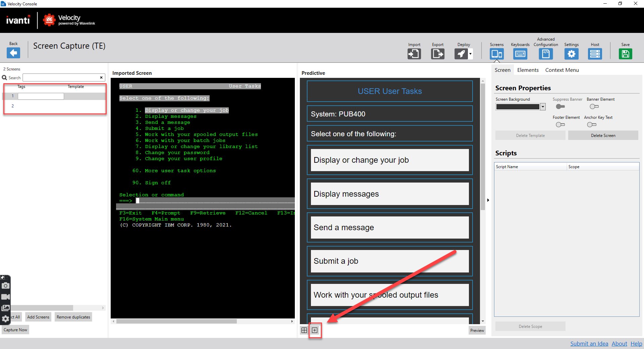
Task: Select the Import icon in the toolbar
Action: tap(414, 54)
